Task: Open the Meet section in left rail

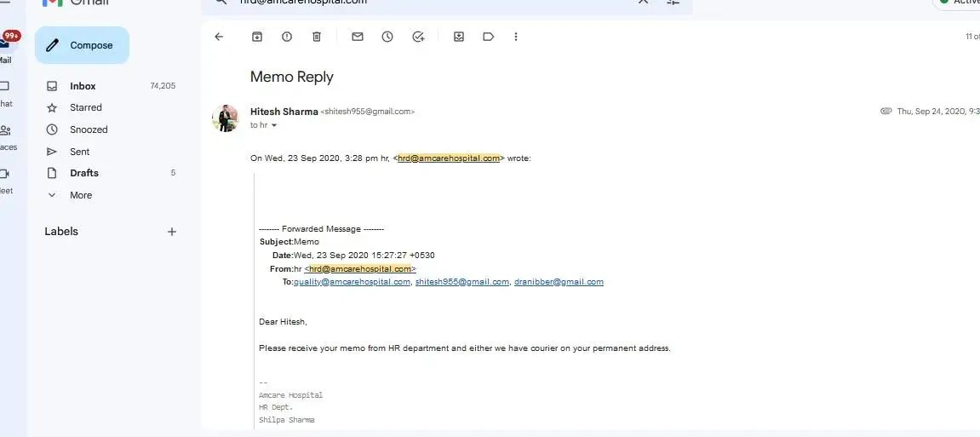Action: pos(6,181)
